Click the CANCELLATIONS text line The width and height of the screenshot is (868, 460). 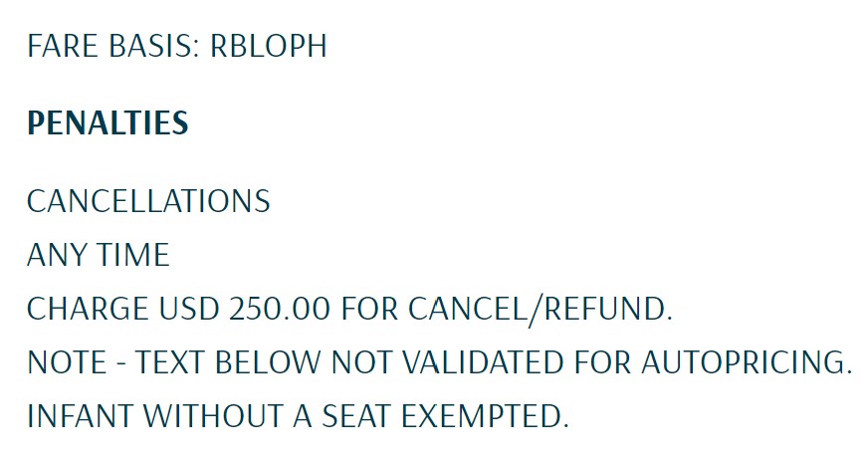tap(148, 201)
